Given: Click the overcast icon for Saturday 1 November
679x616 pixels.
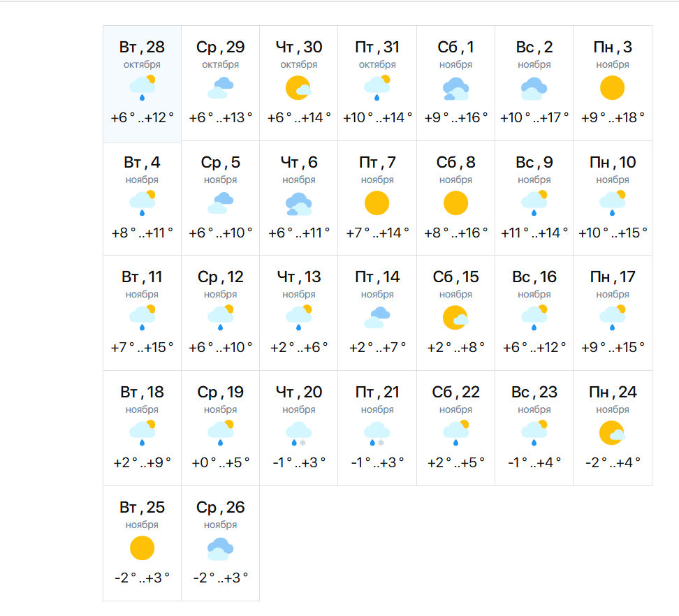Looking at the screenshot, I should click(x=455, y=89).
